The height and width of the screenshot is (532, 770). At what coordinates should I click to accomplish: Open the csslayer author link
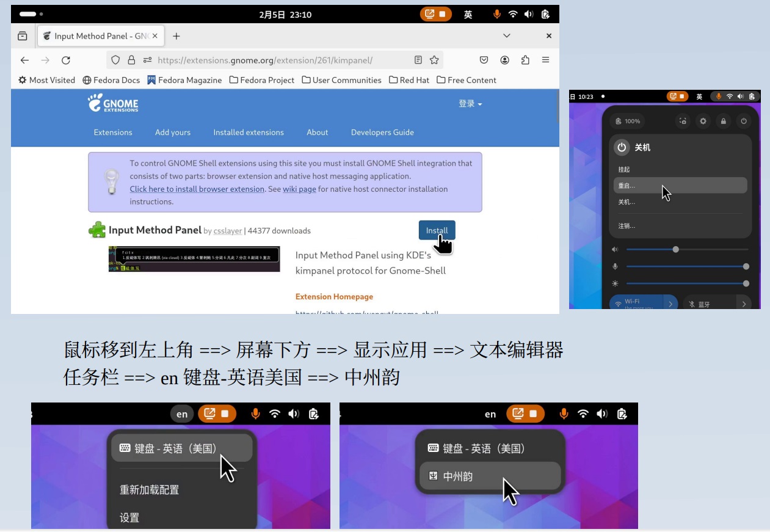[228, 231]
